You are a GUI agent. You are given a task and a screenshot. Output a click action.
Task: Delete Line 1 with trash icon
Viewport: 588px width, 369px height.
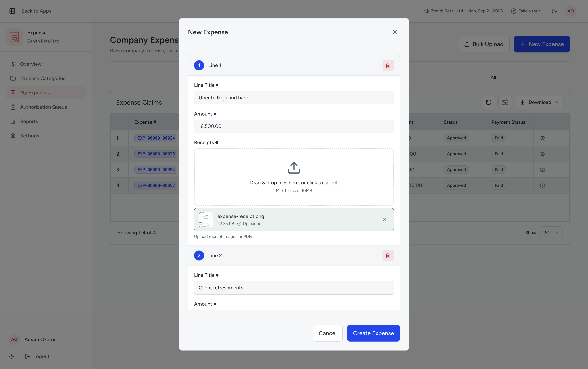[388, 65]
